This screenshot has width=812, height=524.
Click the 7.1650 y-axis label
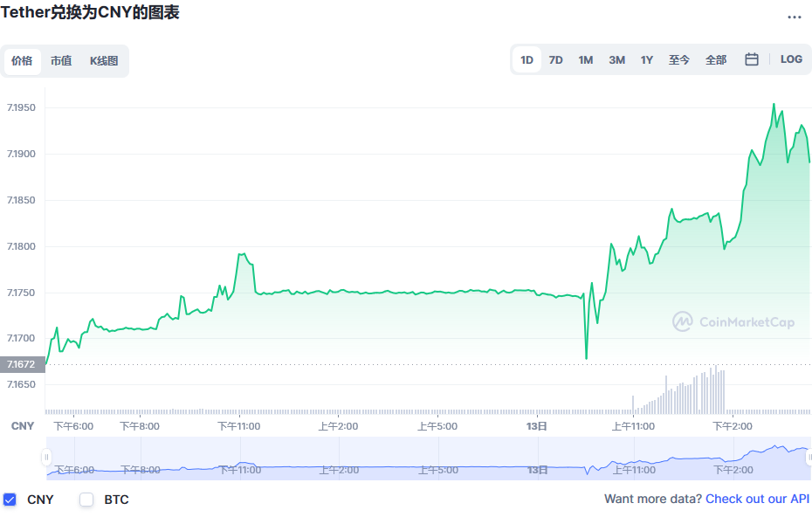coord(21,384)
